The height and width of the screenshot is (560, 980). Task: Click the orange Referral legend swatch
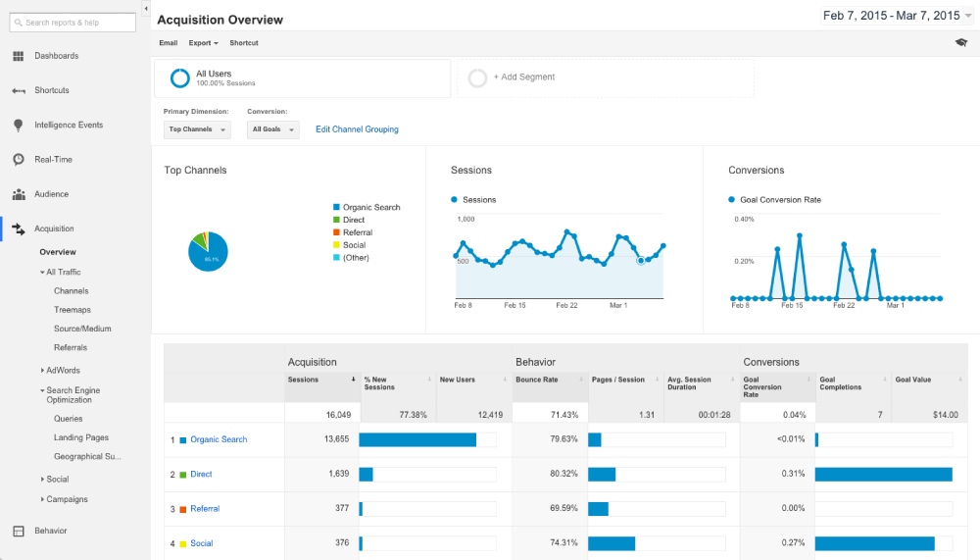336,232
